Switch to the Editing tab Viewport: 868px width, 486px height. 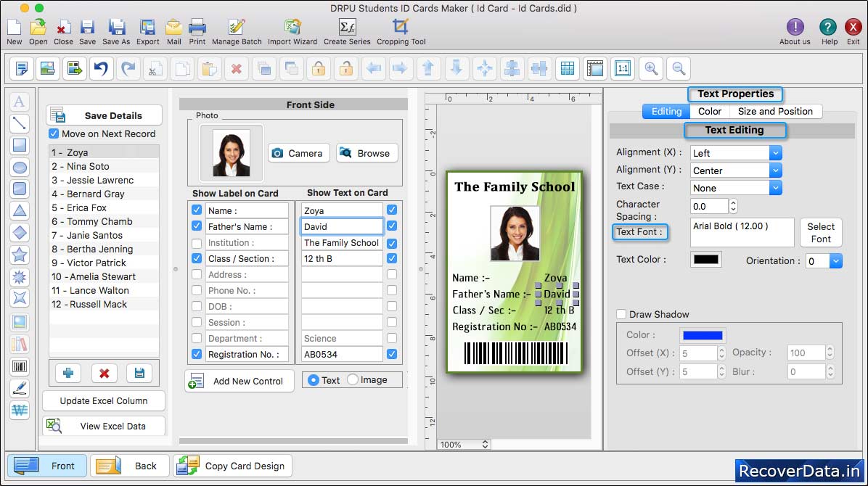click(x=666, y=111)
